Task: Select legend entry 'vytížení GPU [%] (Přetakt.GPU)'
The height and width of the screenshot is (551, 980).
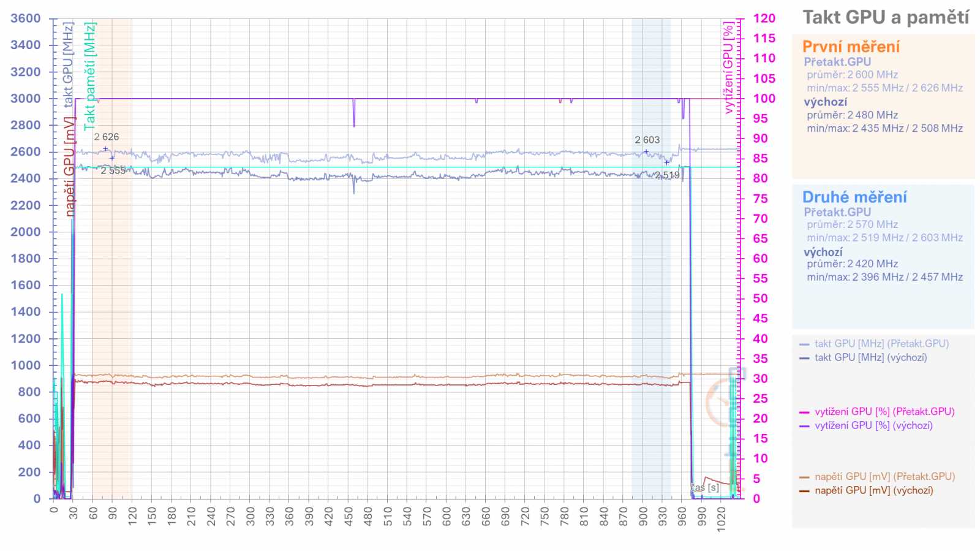Action: pyautogui.click(x=884, y=412)
